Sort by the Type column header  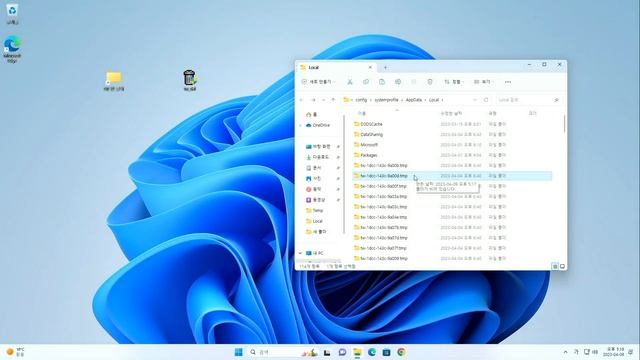(x=493, y=113)
